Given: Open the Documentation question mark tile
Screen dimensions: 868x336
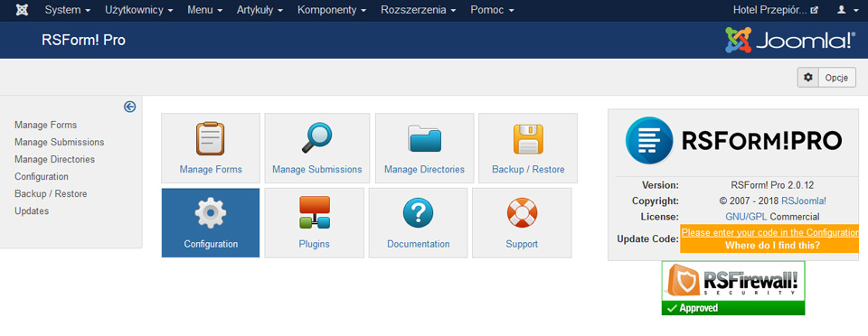Looking at the screenshot, I should [418, 223].
